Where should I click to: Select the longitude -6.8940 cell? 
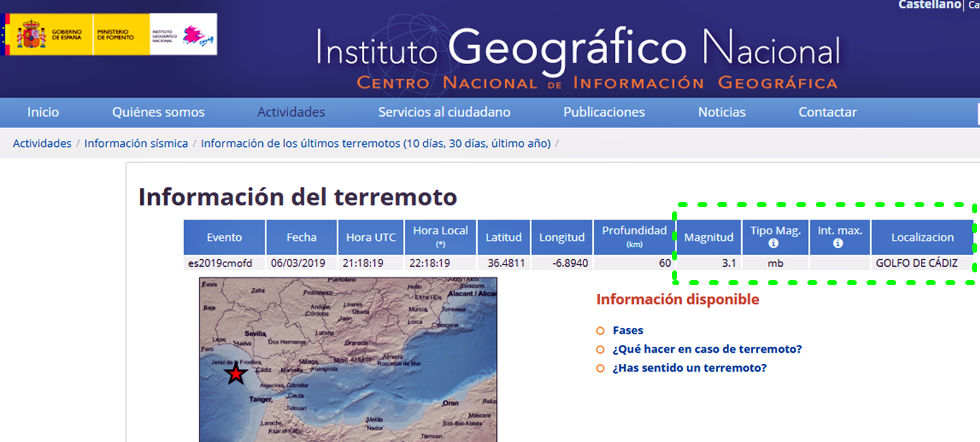point(562,263)
